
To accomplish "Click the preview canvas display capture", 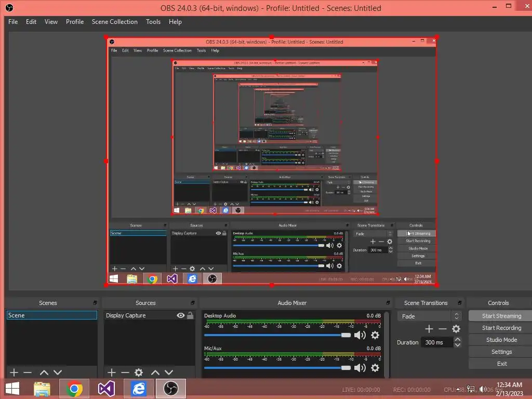I will tap(271, 161).
